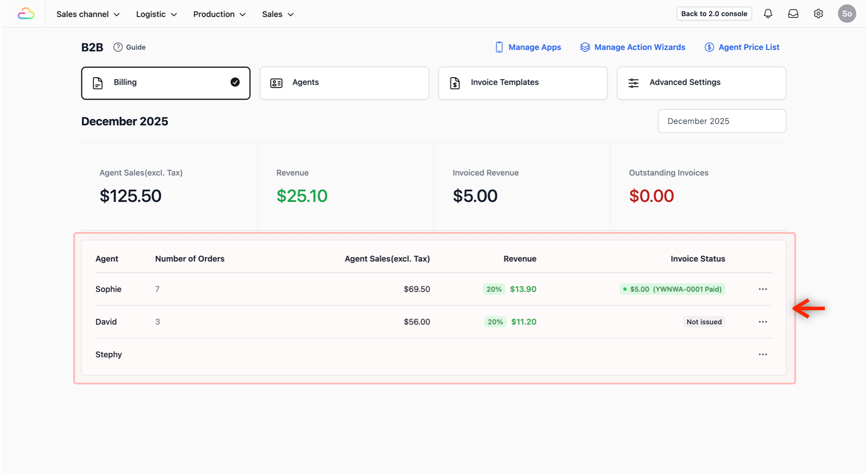868x473 pixels.
Task: Open notifications bell icon
Action: [768, 14]
